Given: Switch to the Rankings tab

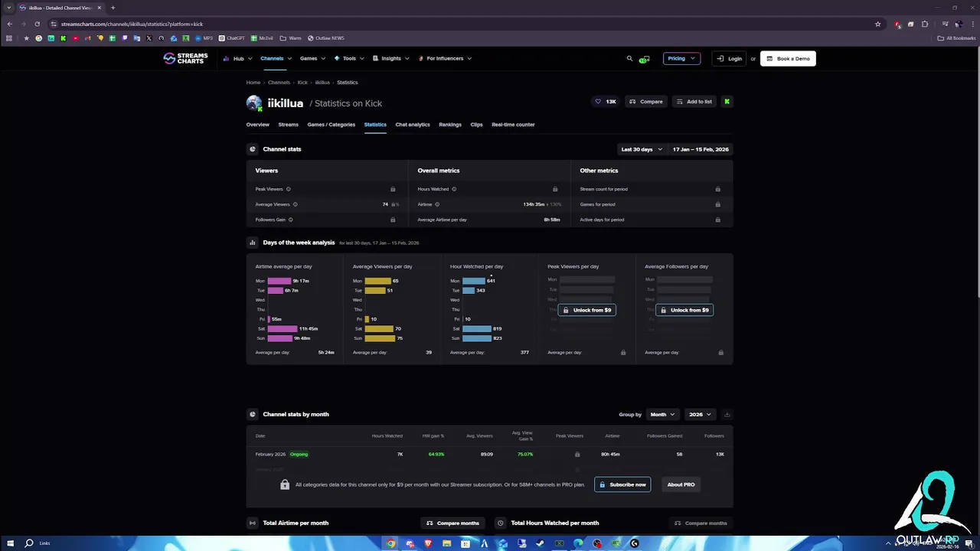Looking at the screenshot, I should pyautogui.click(x=450, y=124).
